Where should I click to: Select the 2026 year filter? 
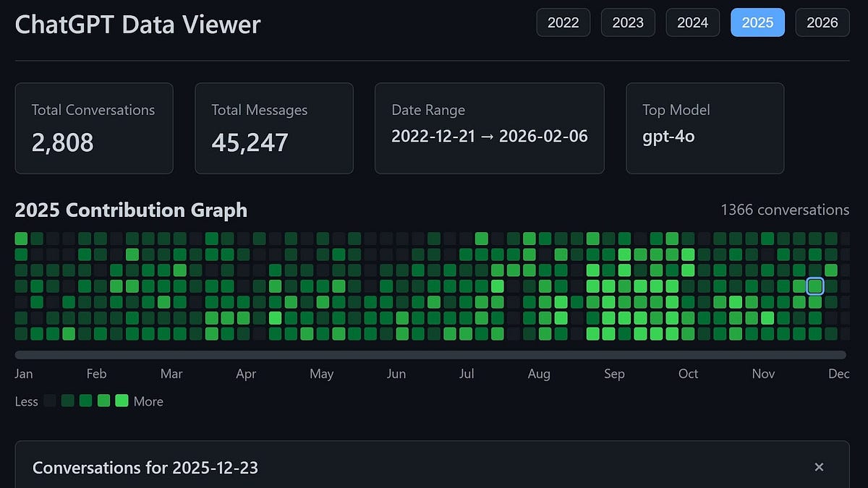(x=822, y=22)
